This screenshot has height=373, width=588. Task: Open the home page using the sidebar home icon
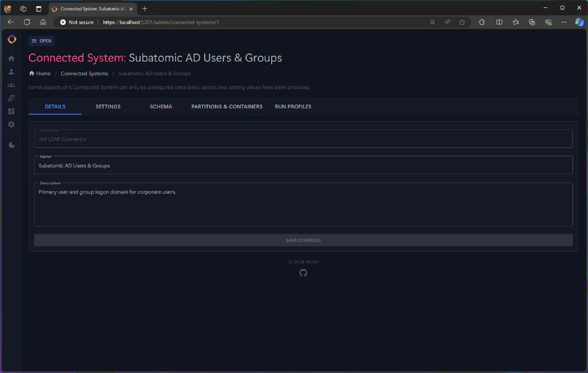click(11, 58)
